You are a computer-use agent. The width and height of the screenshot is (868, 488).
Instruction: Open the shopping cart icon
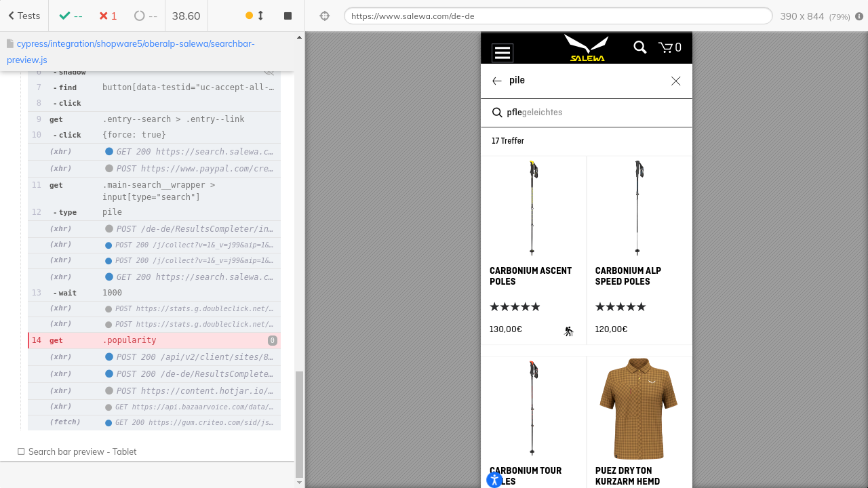[x=669, y=47]
